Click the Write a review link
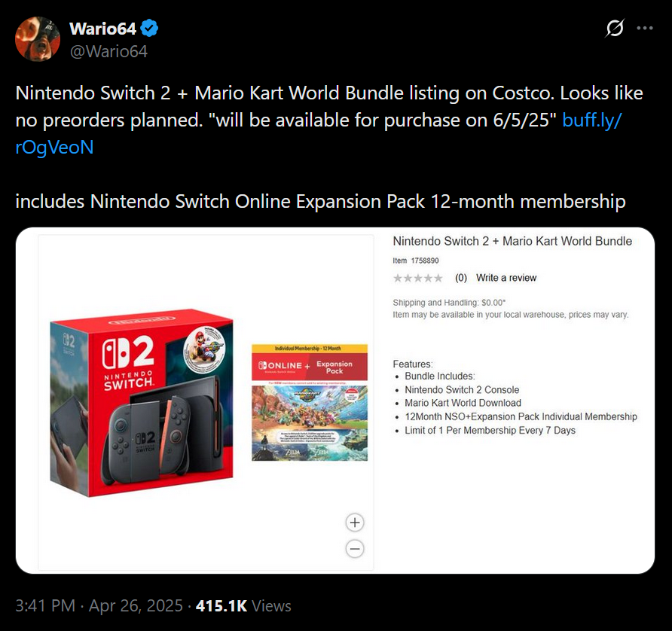The width and height of the screenshot is (672, 631). click(x=506, y=278)
